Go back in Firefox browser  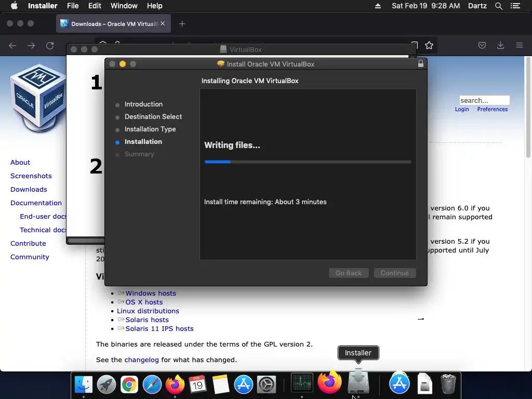12,46
